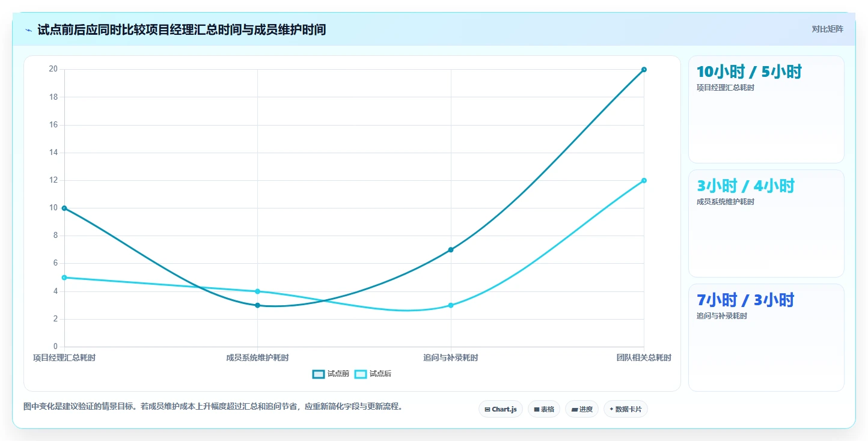Click the 试点前 point for 追问与补录耗时

[451, 250]
